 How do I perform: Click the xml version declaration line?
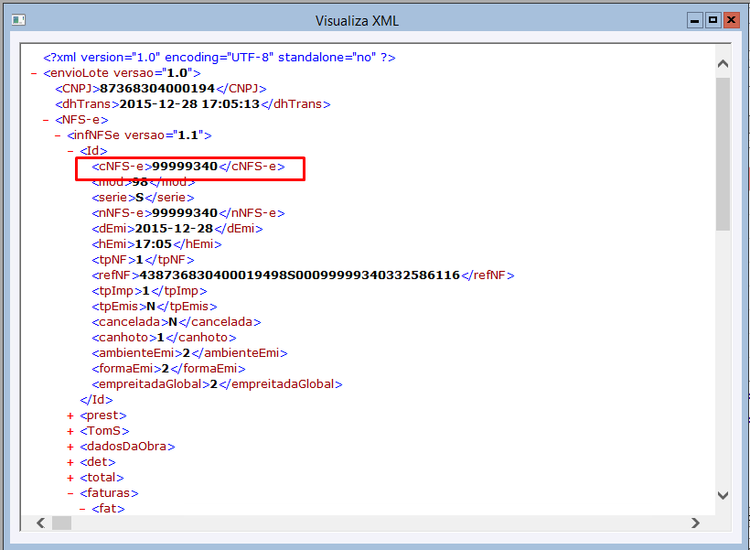[220, 57]
